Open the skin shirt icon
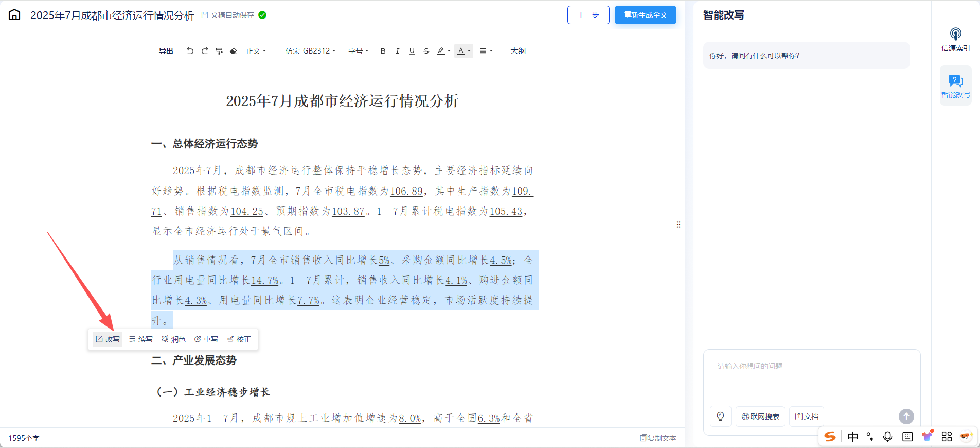 coord(928,436)
